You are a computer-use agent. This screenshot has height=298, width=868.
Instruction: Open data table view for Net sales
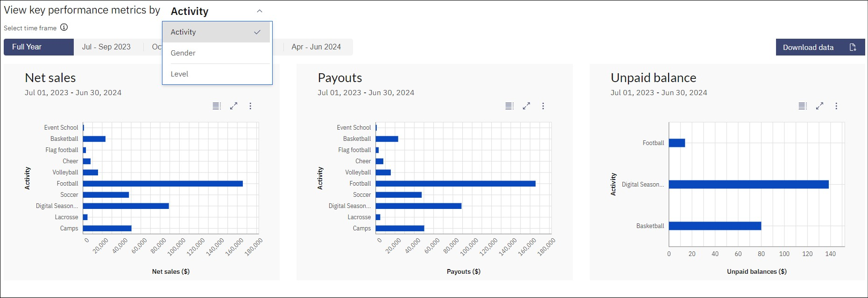(x=217, y=106)
